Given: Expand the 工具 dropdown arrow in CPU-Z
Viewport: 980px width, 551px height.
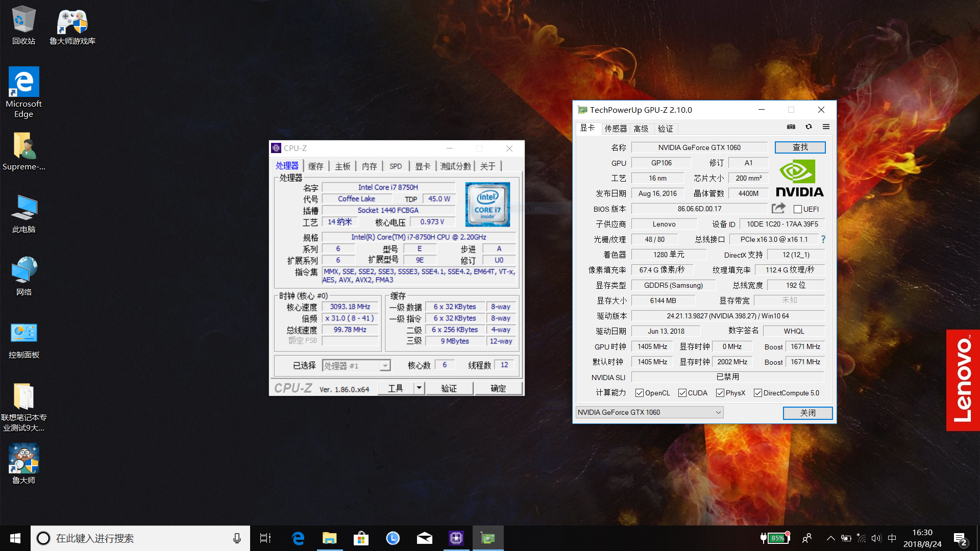Looking at the screenshot, I should click(419, 388).
